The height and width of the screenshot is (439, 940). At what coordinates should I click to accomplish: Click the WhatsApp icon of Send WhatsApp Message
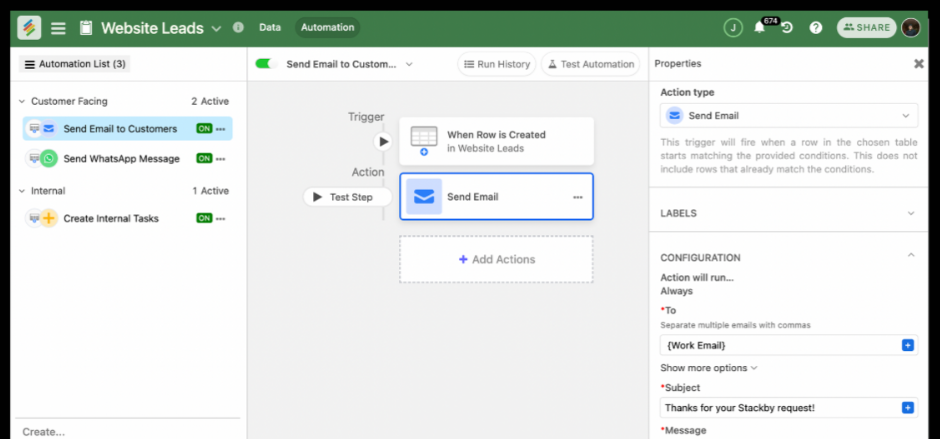49,158
